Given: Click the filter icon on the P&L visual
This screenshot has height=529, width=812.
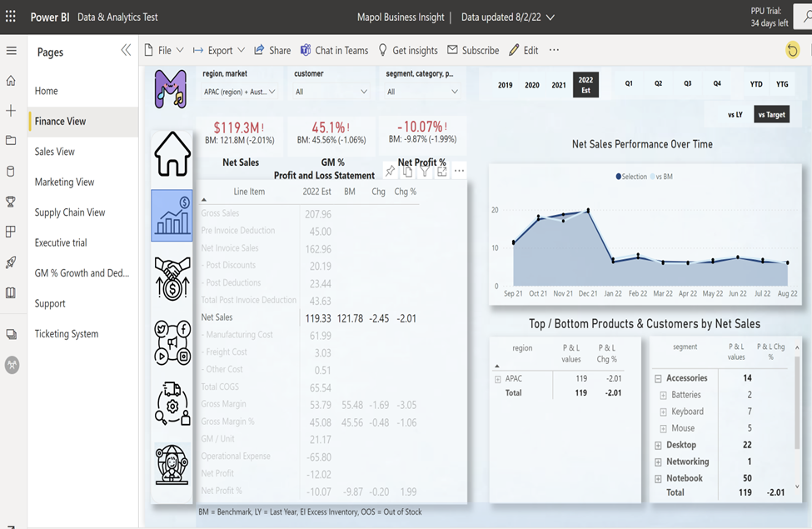Looking at the screenshot, I should (425, 171).
